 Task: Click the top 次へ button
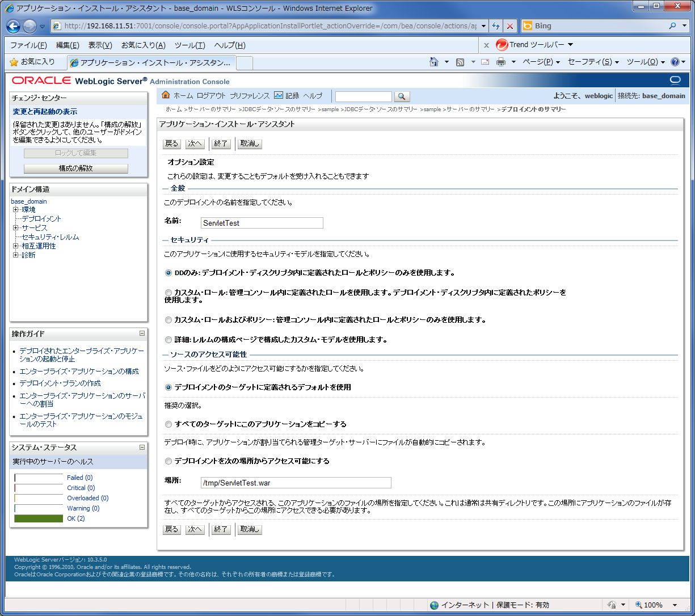195,144
